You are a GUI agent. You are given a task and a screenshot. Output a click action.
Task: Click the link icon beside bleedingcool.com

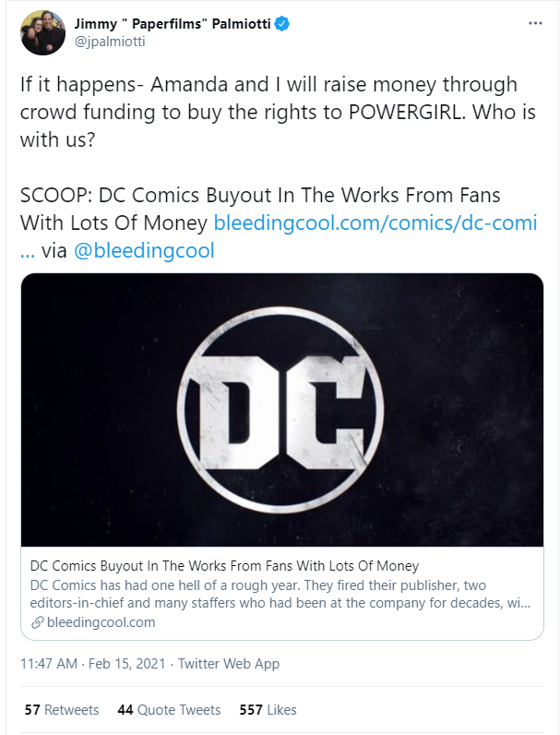click(37, 622)
